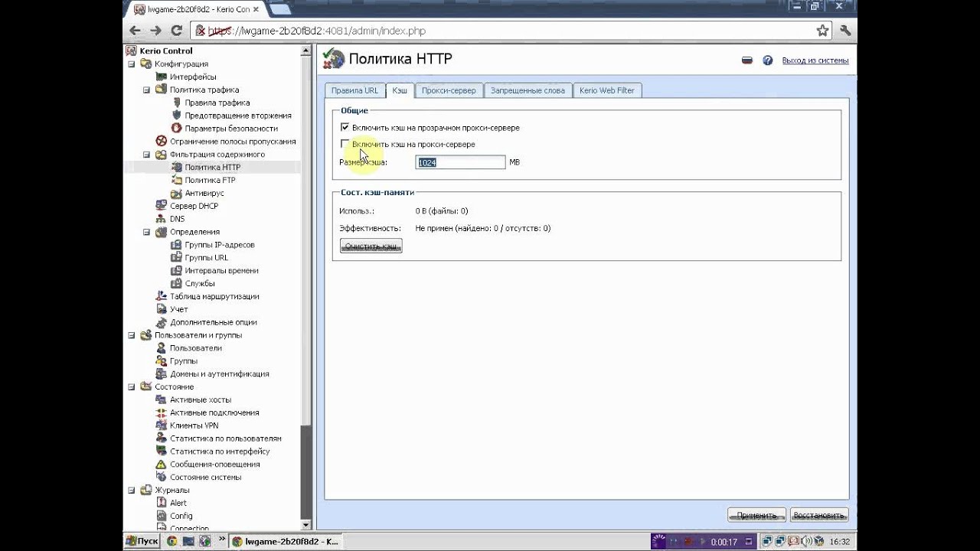Enable Включить кэш на прокси-сервере checkbox
The width and height of the screenshot is (980, 551).
pyautogui.click(x=345, y=144)
